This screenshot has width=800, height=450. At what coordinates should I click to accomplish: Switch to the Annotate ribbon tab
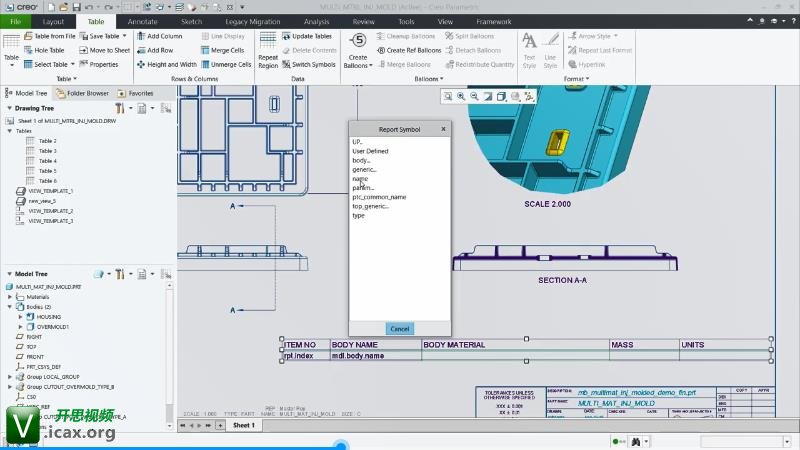pyautogui.click(x=142, y=20)
